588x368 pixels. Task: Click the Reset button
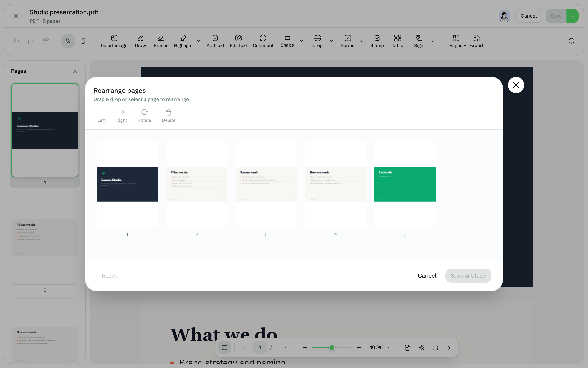pos(109,276)
